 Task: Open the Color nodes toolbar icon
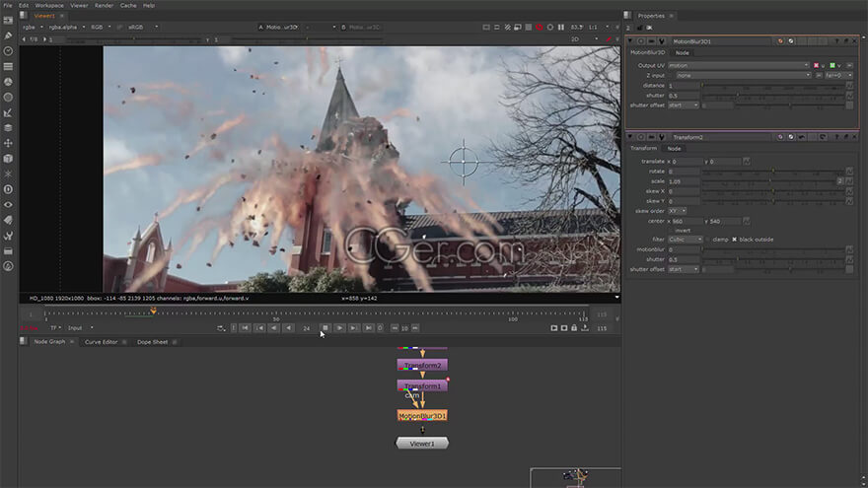pos(8,82)
